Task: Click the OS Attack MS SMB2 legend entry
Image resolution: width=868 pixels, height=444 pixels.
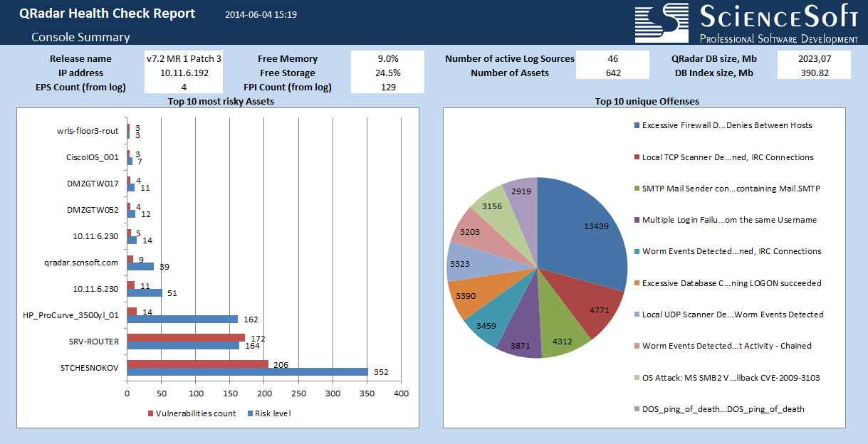Action: (727, 378)
